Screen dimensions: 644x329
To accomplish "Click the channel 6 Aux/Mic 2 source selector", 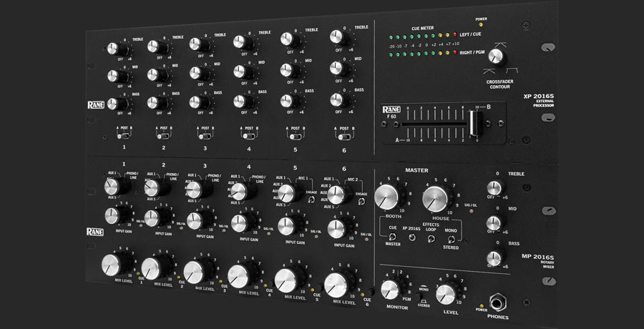I will 336,194.
